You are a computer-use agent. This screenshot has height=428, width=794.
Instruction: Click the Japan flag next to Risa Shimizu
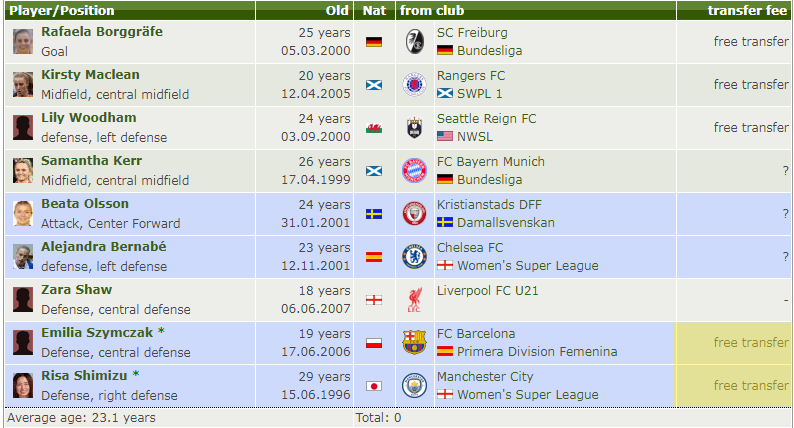374,386
